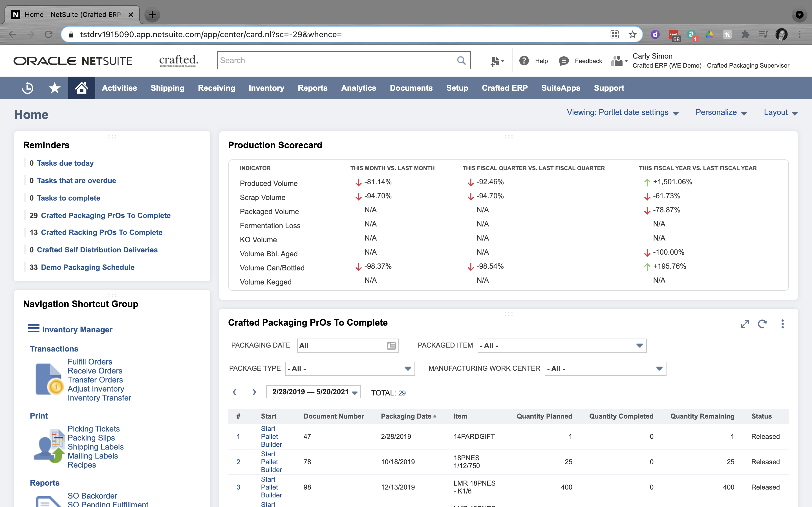Expand the Crafted Packaging PrOs portlet to fullscreen
The image size is (812, 507).
(745, 324)
